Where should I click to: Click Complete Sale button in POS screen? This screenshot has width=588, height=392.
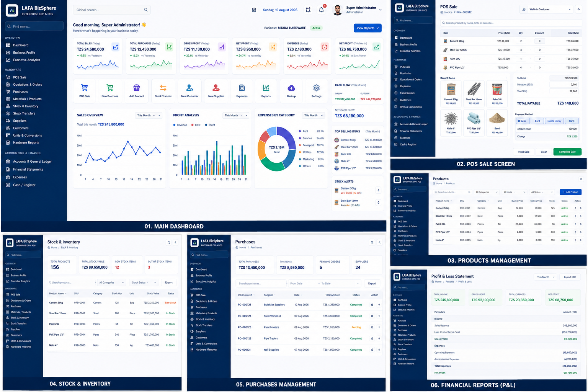tap(567, 152)
